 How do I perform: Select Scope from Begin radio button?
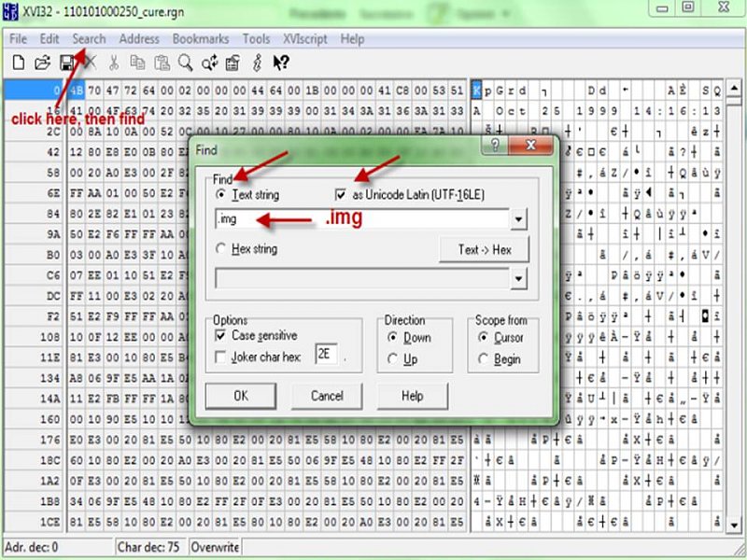tap(483, 359)
